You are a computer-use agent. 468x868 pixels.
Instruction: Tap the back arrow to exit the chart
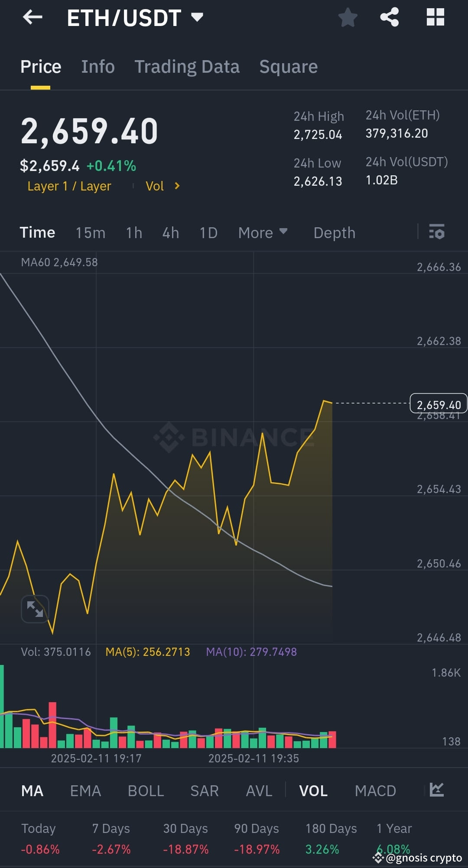(x=32, y=17)
